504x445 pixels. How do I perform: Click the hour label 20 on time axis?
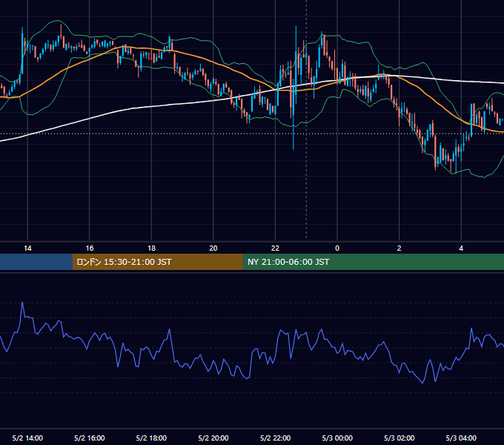click(x=213, y=248)
